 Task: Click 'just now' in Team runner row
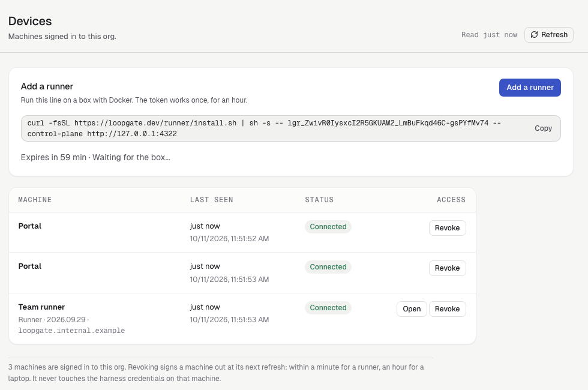pos(205,307)
